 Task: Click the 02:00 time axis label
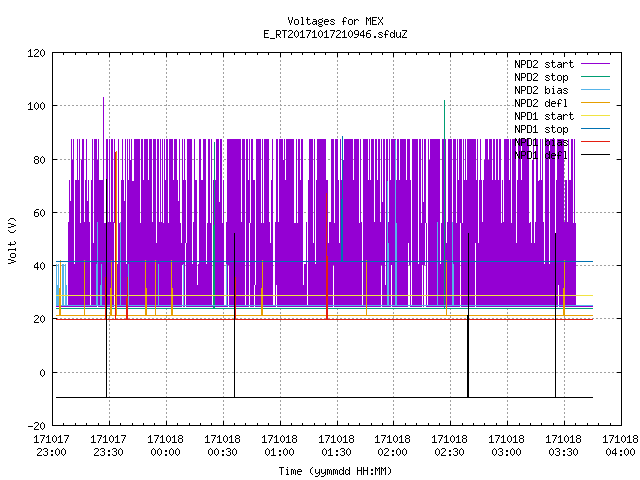[x=392, y=452]
